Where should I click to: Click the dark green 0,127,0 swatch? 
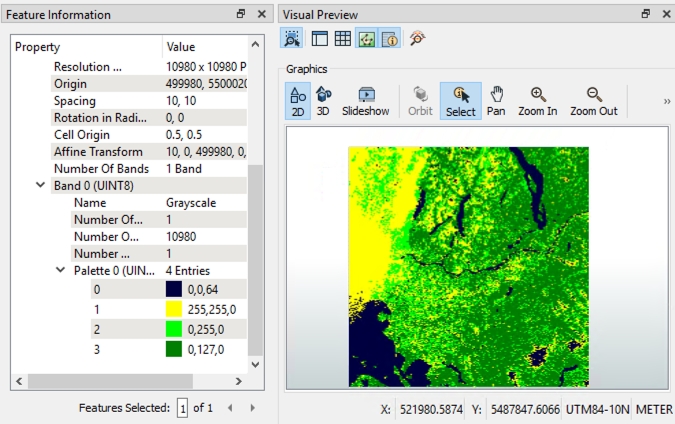(174, 349)
